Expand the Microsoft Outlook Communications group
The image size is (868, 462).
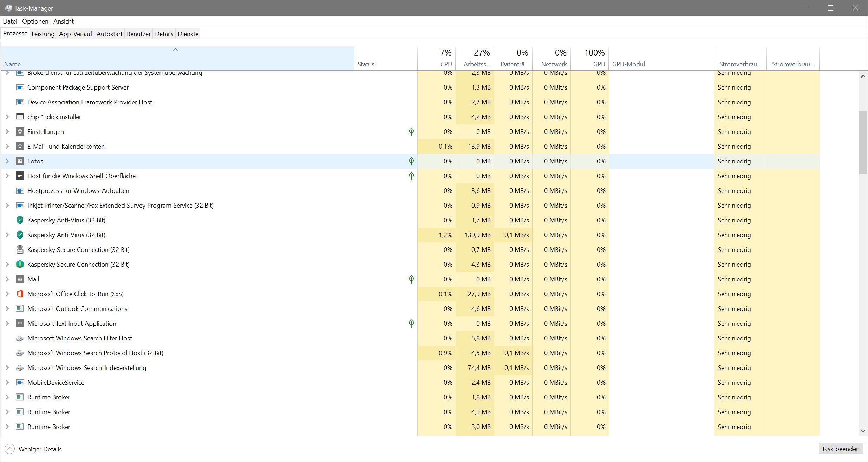click(7, 308)
